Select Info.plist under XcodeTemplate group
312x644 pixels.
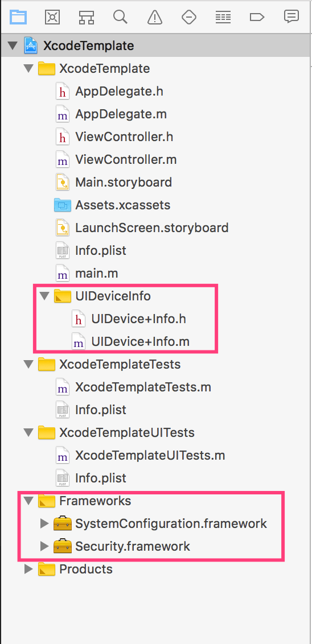(101, 250)
